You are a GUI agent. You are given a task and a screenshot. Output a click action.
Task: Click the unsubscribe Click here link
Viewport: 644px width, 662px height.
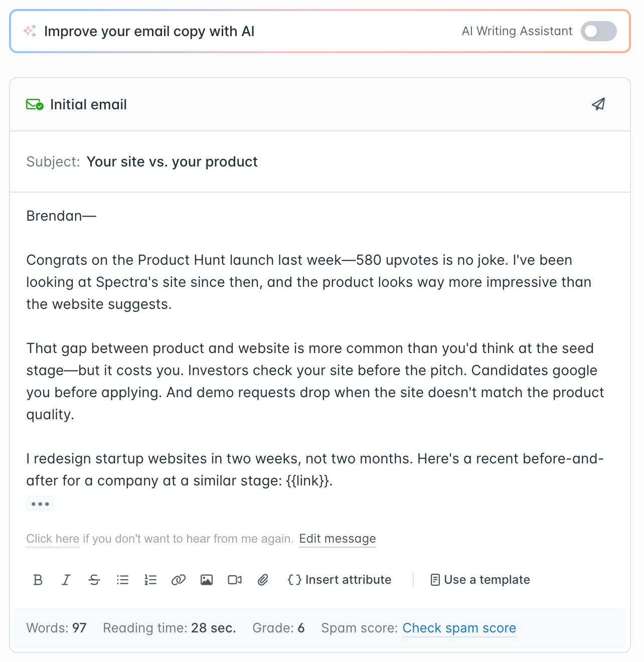(x=52, y=539)
